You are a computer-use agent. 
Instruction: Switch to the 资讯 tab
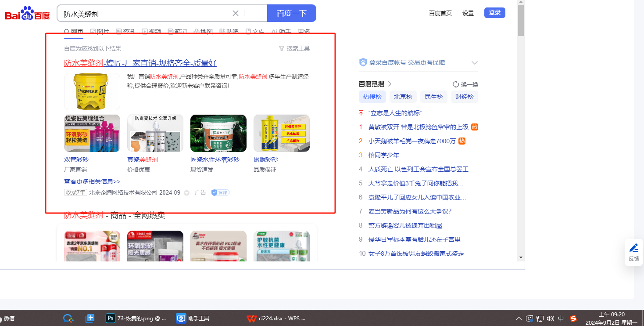(x=125, y=32)
